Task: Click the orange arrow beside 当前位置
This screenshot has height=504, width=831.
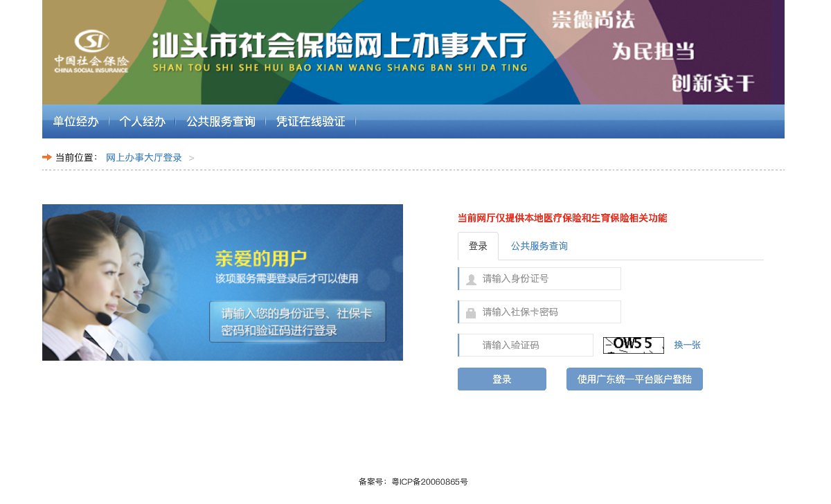Action: pyautogui.click(x=47, y=157)
